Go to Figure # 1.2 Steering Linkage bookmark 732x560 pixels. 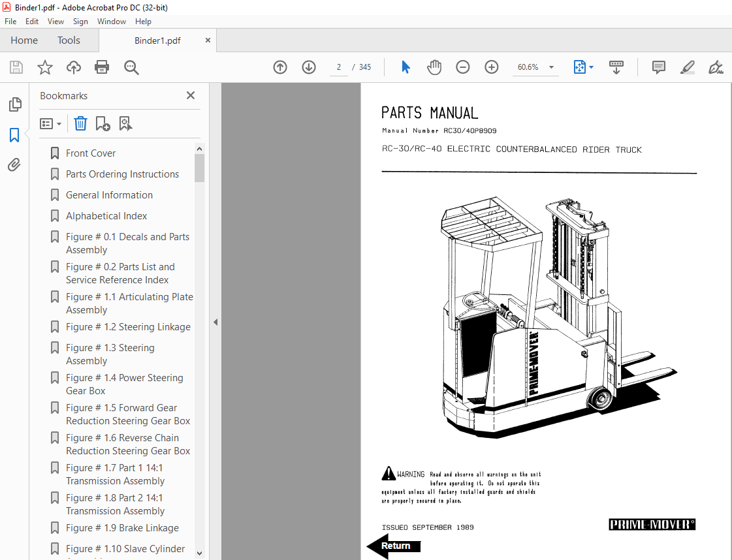tap(128, 327)
